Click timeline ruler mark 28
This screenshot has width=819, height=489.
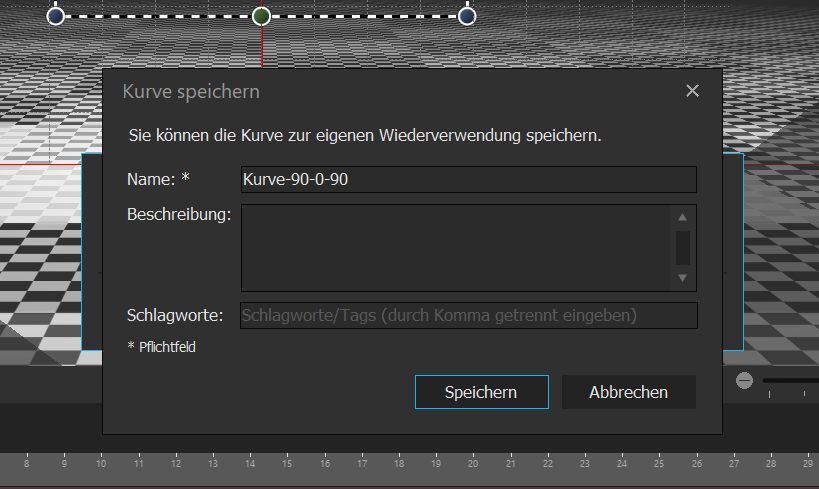pos(771,464)
